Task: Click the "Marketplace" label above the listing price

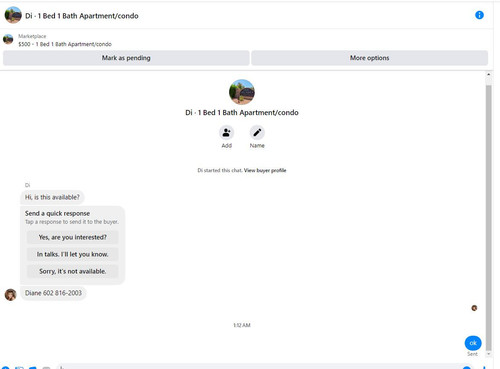Action: 32,36
